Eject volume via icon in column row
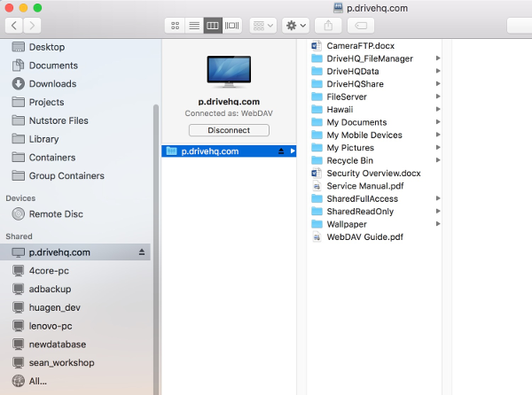The height and width of the screenshot is (395, 532). (x=281, y=151)
